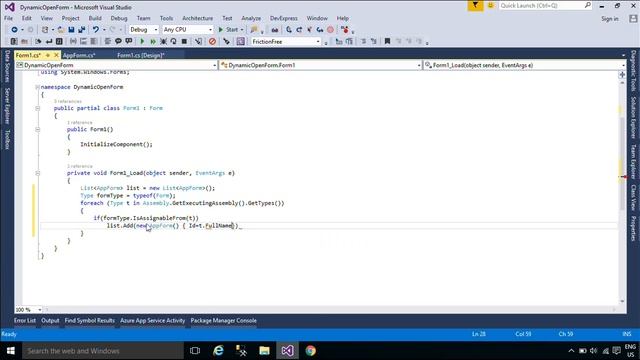The image size is (640, 360).
Task: Open the Form1_Load member dropdown
Action: 524,65
